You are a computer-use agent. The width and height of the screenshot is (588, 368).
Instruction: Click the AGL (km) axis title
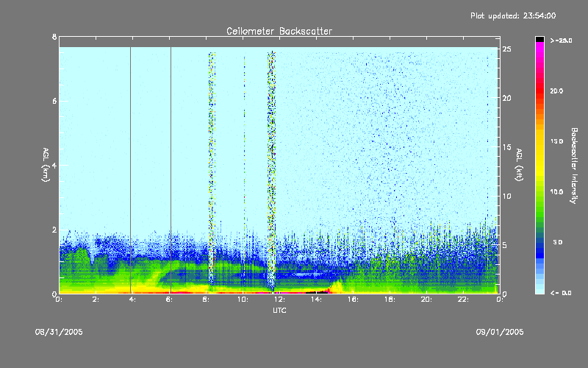click(x=46, y=165)
